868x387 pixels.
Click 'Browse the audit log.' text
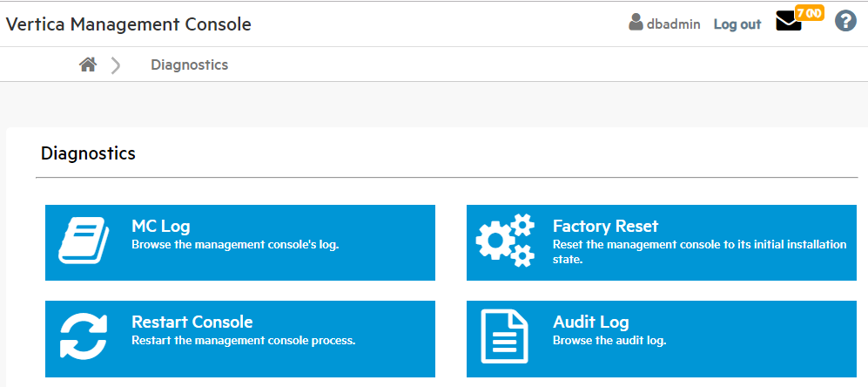(609, 340)
